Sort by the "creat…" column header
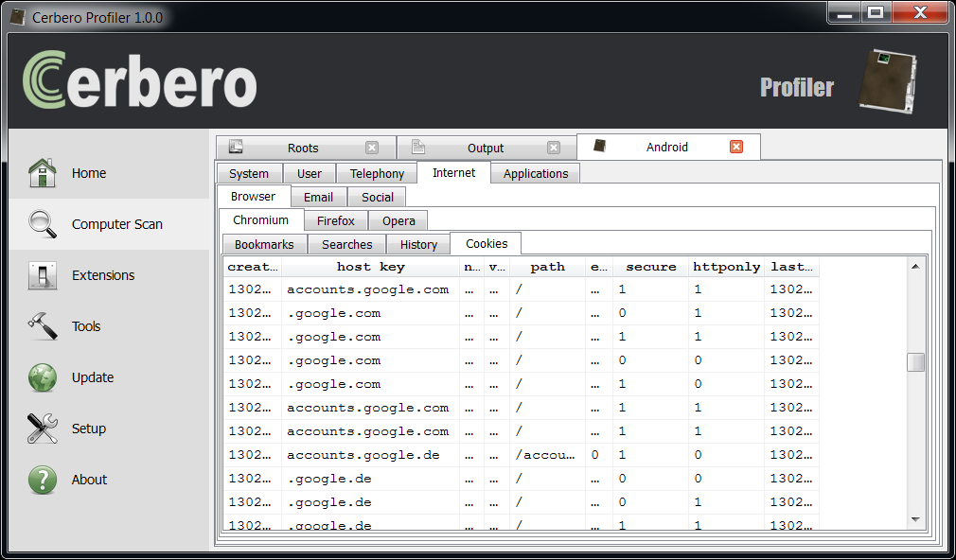Viewport: 956px width, 560px height. (x=253, y=267)
